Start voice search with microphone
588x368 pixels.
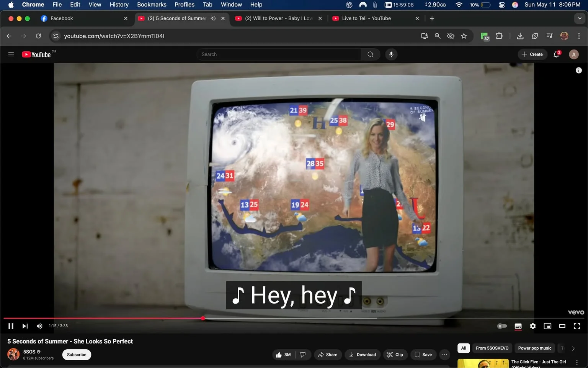click(x=391, y=54)
